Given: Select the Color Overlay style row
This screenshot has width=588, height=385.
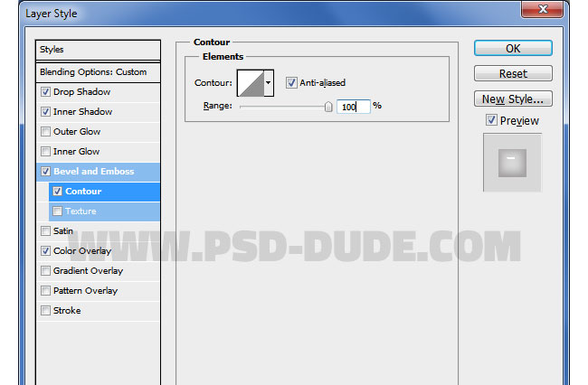Looking at the screenshot, I should [x=98, y=251].
